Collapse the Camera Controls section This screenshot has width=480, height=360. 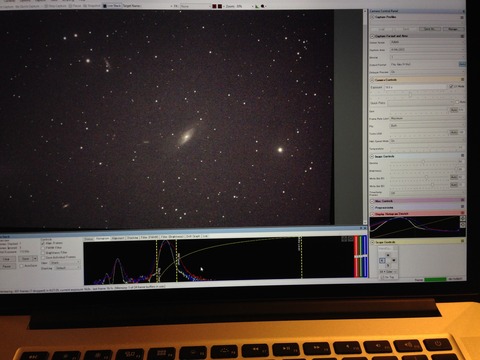(x=373, y=80)
